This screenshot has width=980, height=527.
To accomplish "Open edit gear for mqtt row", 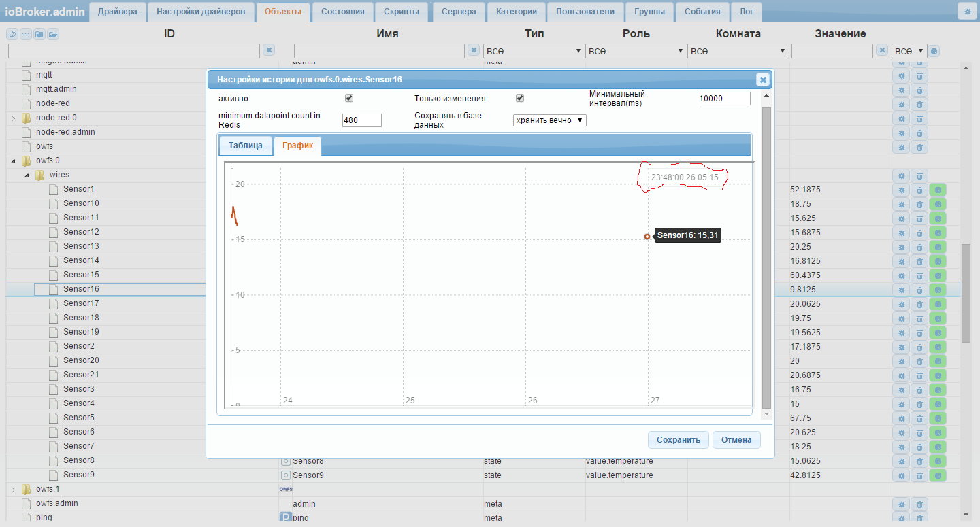I will (901, 75).
